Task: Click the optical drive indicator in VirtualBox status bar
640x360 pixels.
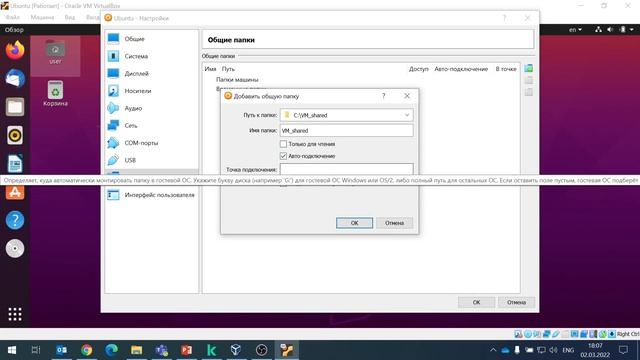Action: (528, 334)
